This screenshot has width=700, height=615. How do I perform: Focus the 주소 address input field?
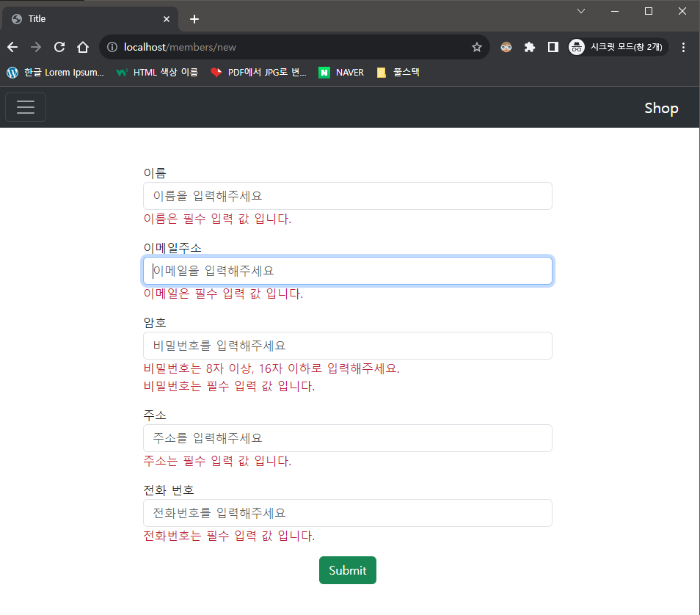(x=347, y=438)
